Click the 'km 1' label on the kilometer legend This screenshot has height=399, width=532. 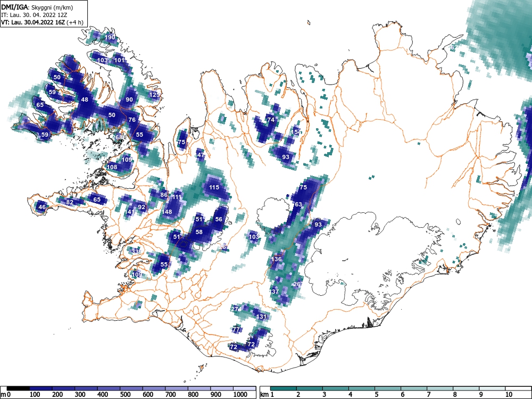pos(267,395)
